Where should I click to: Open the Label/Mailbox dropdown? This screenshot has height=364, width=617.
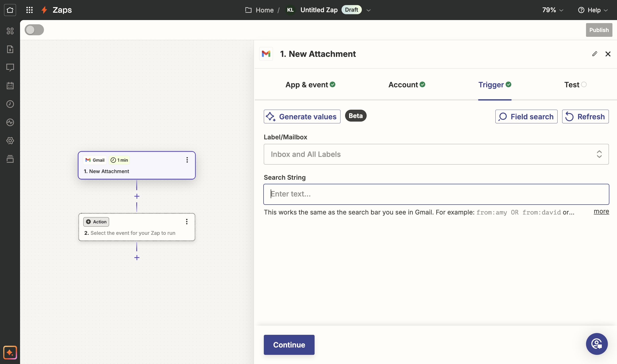pos(436,154)
